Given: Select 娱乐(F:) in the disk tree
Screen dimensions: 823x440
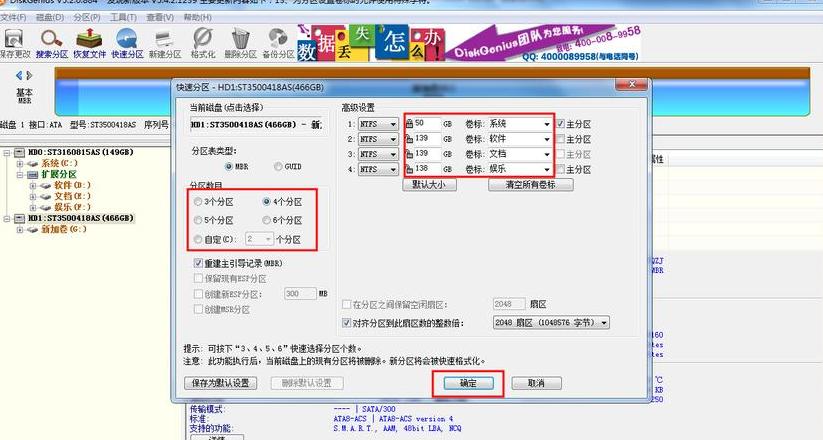Looking at the screenshot, I should point(72,207).
